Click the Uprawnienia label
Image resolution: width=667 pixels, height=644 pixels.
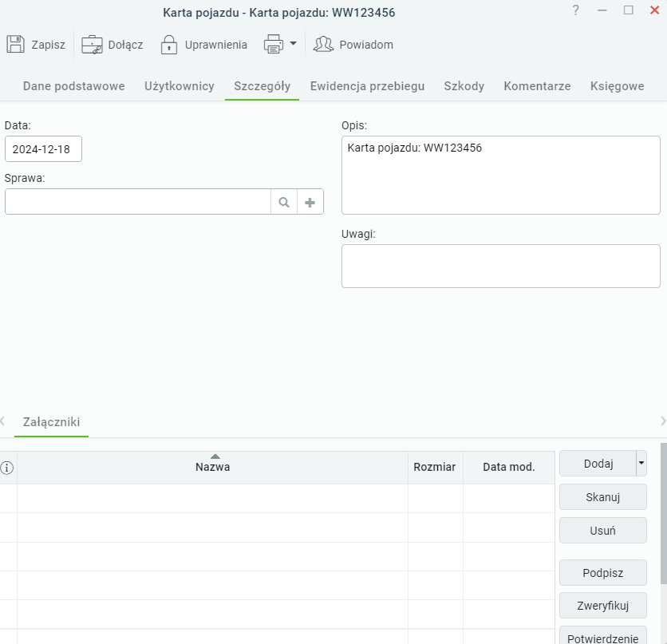[215, 45]
